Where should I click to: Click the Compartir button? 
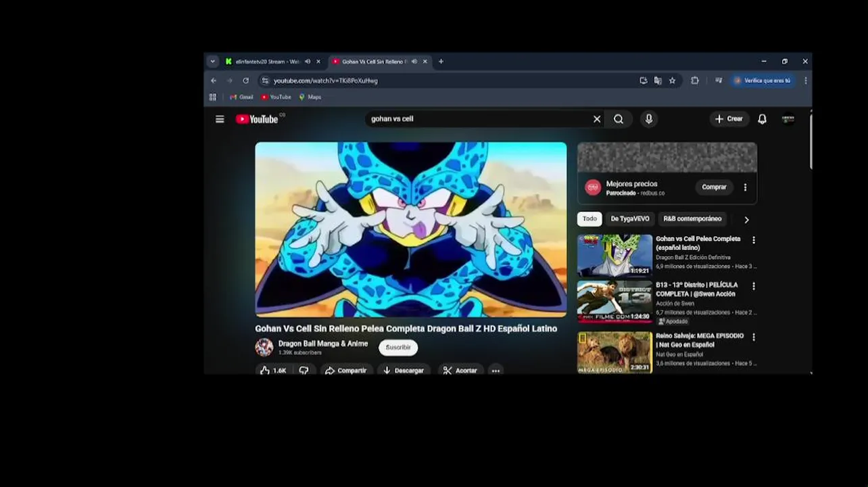coord(345,371)
